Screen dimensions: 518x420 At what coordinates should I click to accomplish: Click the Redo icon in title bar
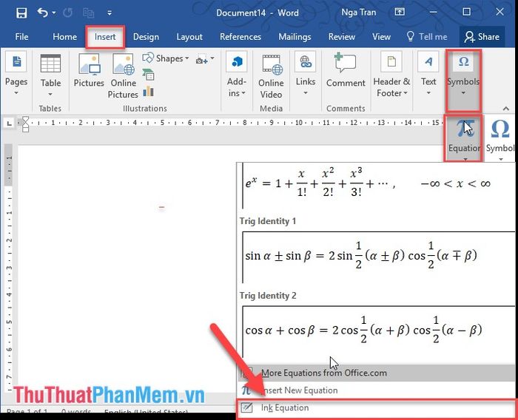coord(68,13)
